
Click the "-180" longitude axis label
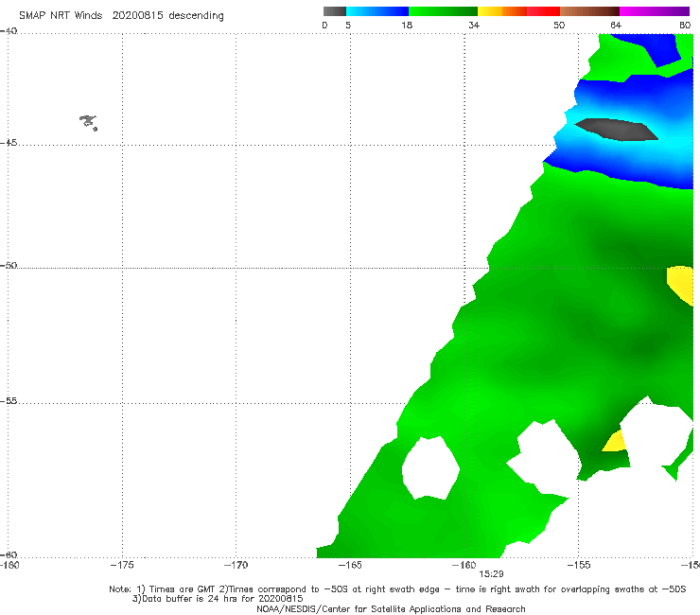(9, 565)
